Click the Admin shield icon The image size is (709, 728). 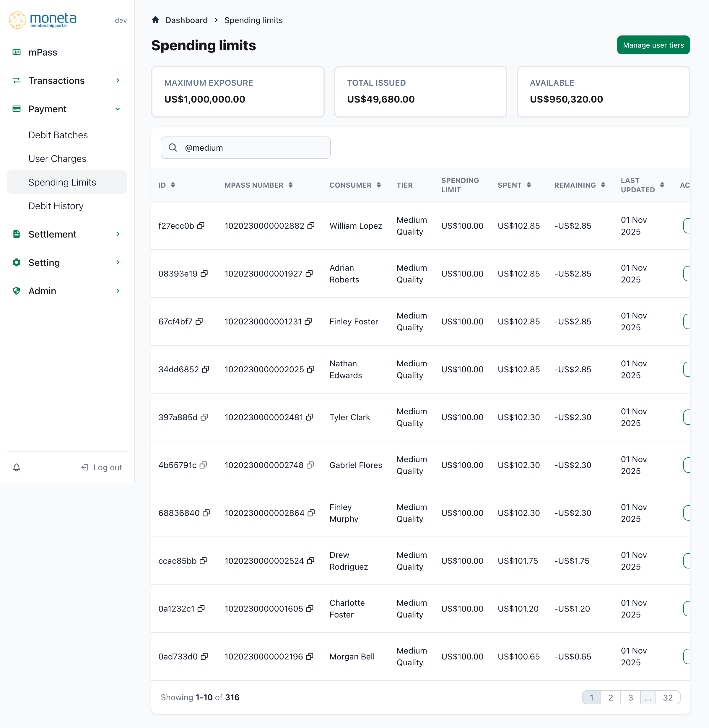[x=16, y=291]
